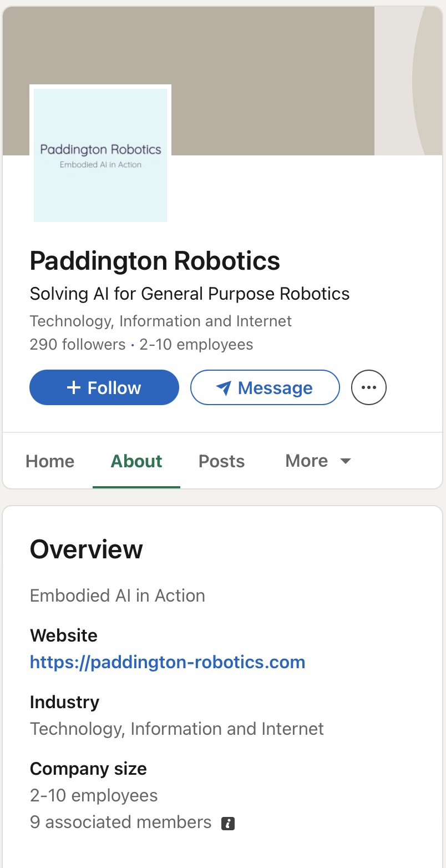This screenshot has width=446, height=868.
Task: Click Technology, Information and Internet under Industry
Action: [x=177, y=729]
